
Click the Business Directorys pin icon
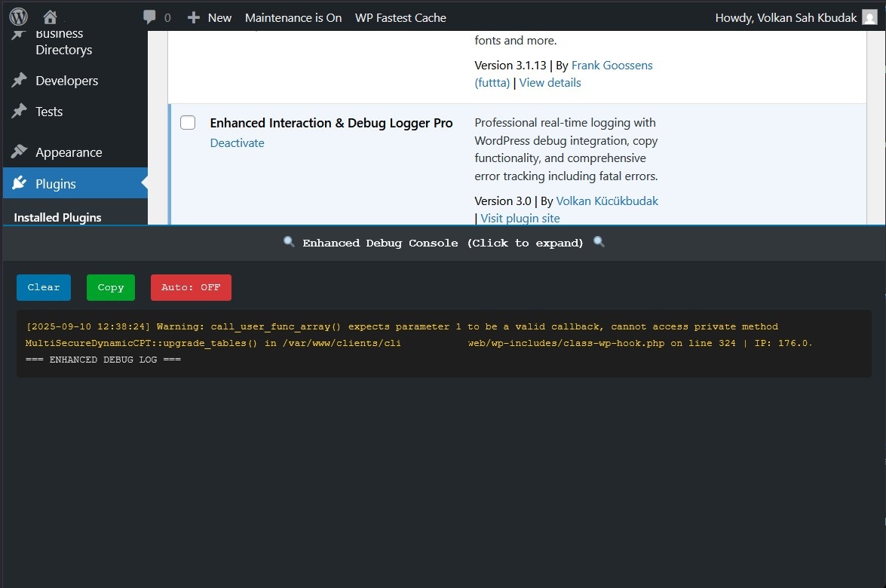tap(19, 35)
